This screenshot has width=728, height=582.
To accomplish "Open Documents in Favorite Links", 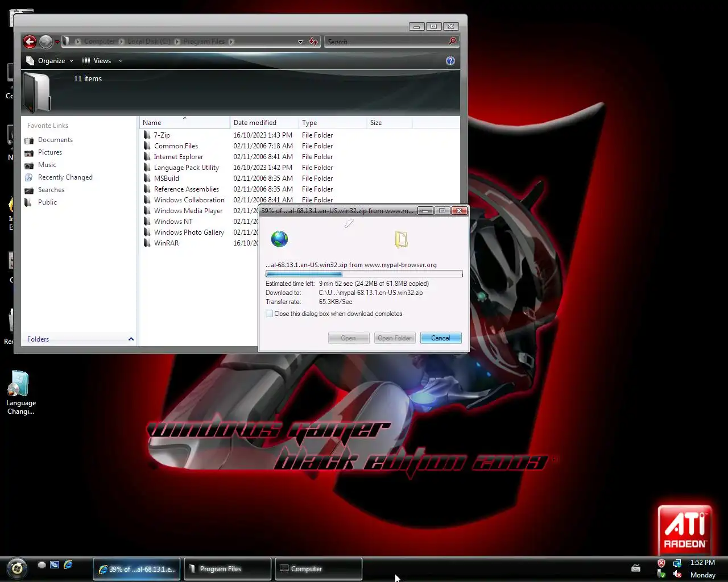I will click(x=55, y=140).
